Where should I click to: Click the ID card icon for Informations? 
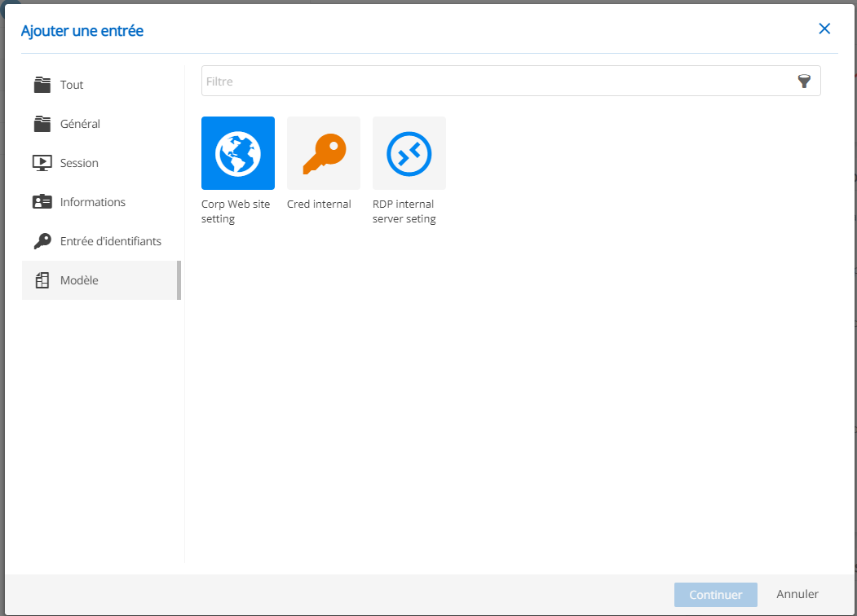pos(42,202)
